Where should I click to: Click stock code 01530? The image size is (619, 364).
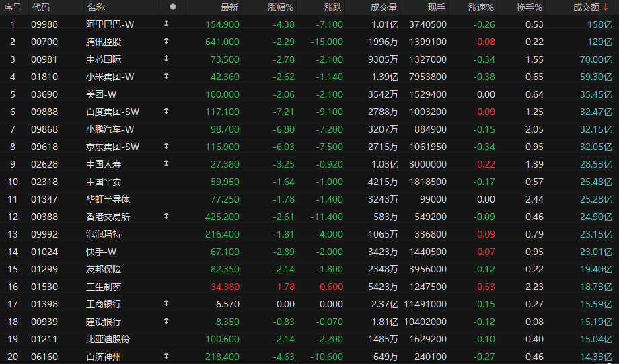click(44, 286)
